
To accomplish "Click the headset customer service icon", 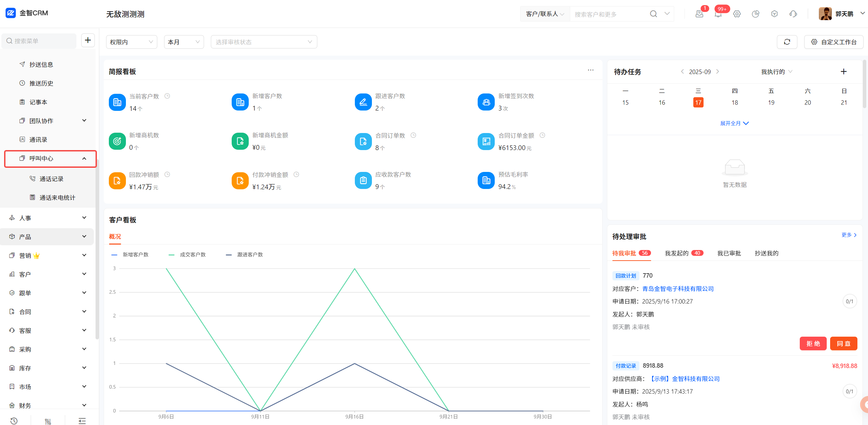I will click(x=793, y=14).
